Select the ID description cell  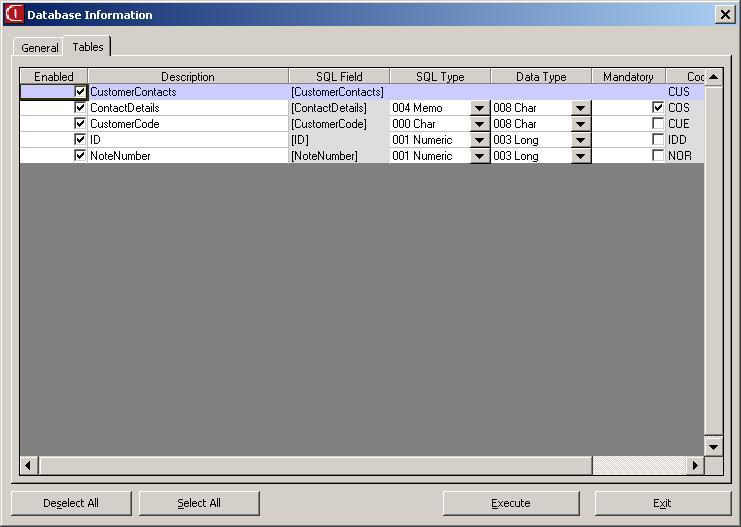188,140
